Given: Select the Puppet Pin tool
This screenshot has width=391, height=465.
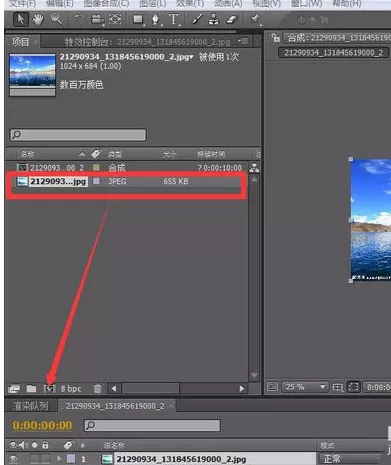Looking at the screenshot, I should [255, 19].
